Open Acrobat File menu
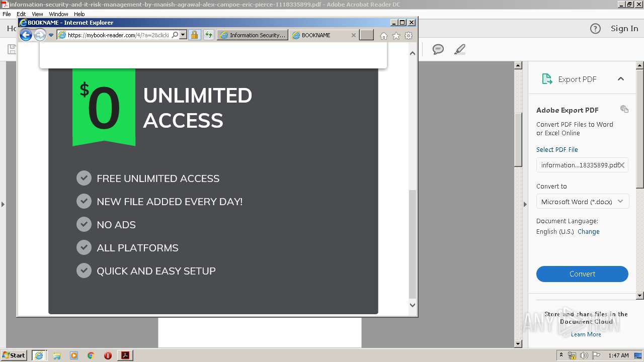644x362 pixels. 7,14
